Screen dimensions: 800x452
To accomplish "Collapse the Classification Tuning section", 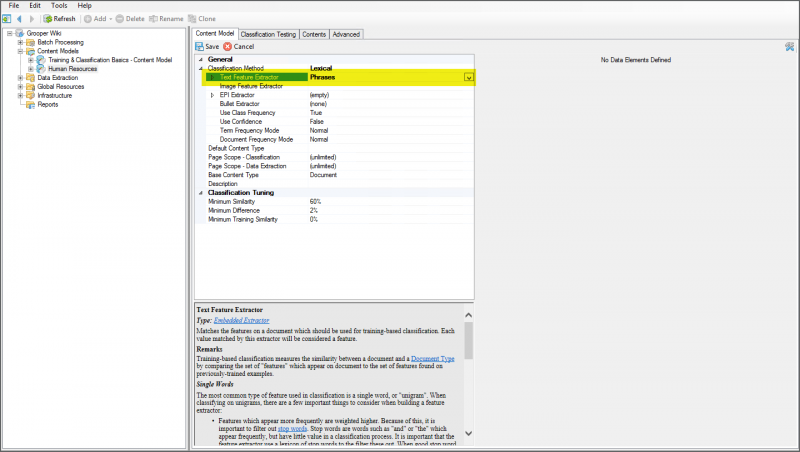I will [x=201, y=193].
